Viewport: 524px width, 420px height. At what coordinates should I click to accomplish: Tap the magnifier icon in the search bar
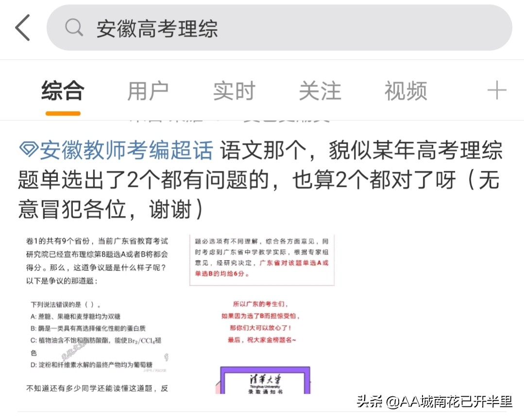(x=74, y=28)
